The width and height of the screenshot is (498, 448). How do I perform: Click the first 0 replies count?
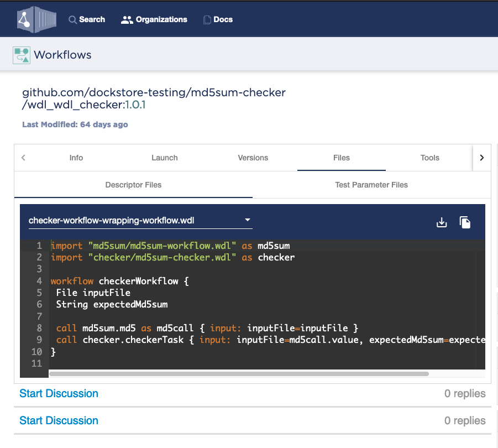click(x=465, y=393)
